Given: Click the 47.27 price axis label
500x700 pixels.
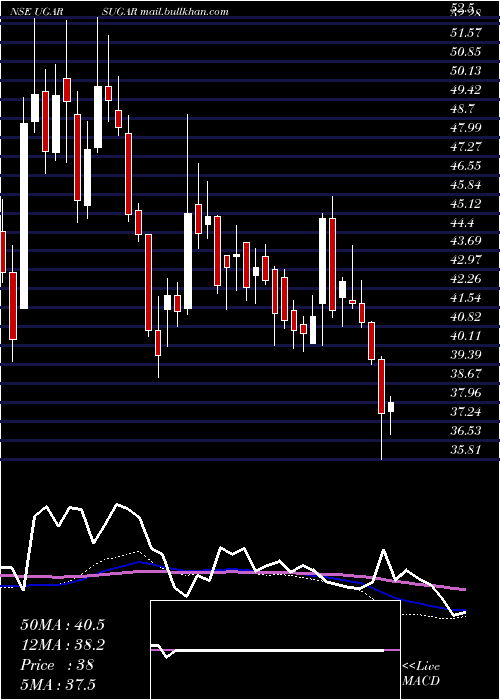Looking at the screenshot, I should click(466, 147).
